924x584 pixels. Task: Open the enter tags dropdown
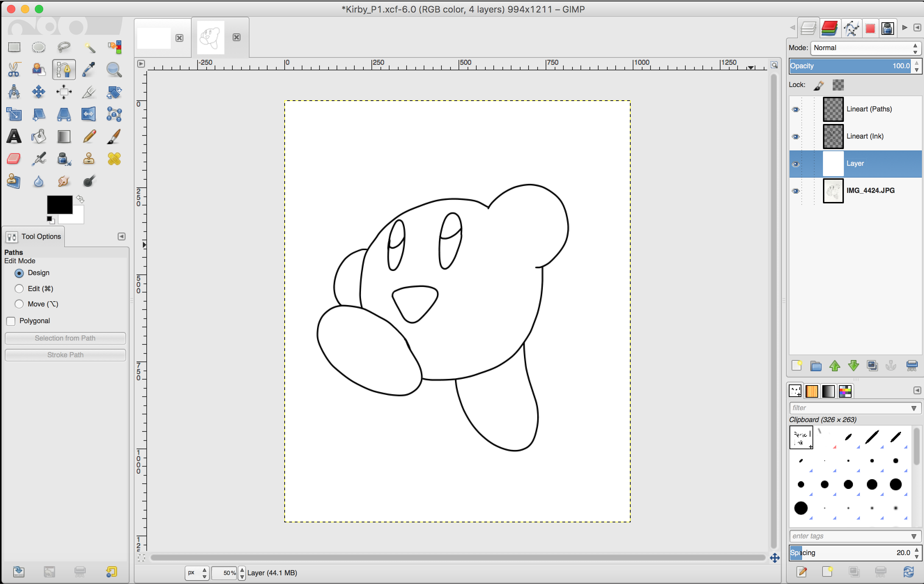pyautogui.click(x=914, y=536)
